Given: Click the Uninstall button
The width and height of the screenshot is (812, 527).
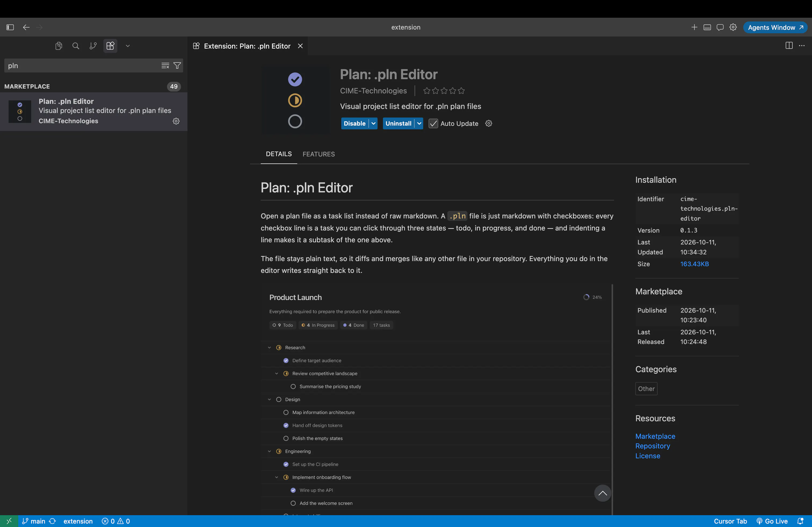Looking at the screenshot, I should coord(398,123).
